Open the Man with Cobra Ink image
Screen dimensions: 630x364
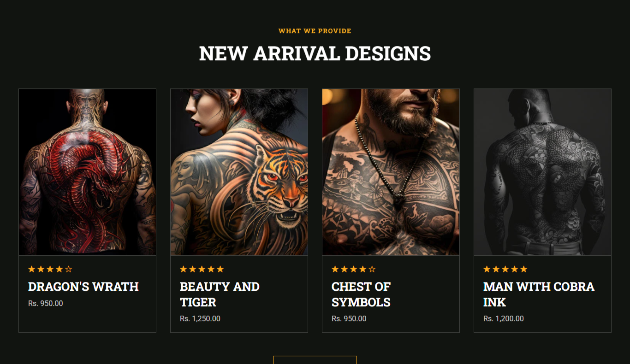pyautogui.click(x=542, y=172)
